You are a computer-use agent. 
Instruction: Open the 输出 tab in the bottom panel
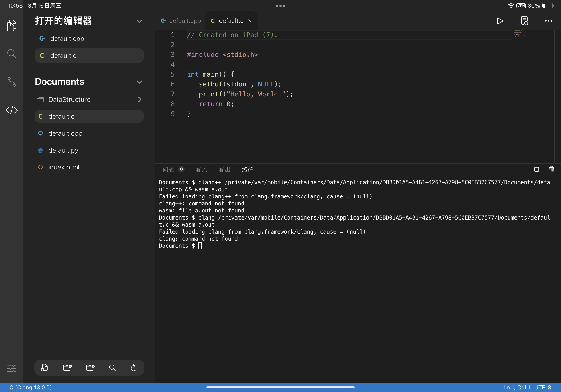tap(225, 169)
